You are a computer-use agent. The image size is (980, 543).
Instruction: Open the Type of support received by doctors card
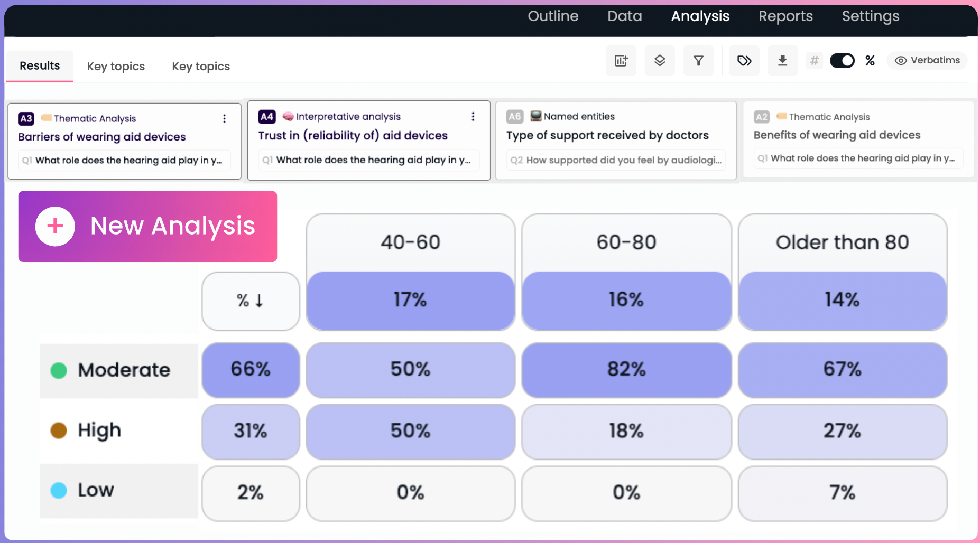(x=616, y=141)
